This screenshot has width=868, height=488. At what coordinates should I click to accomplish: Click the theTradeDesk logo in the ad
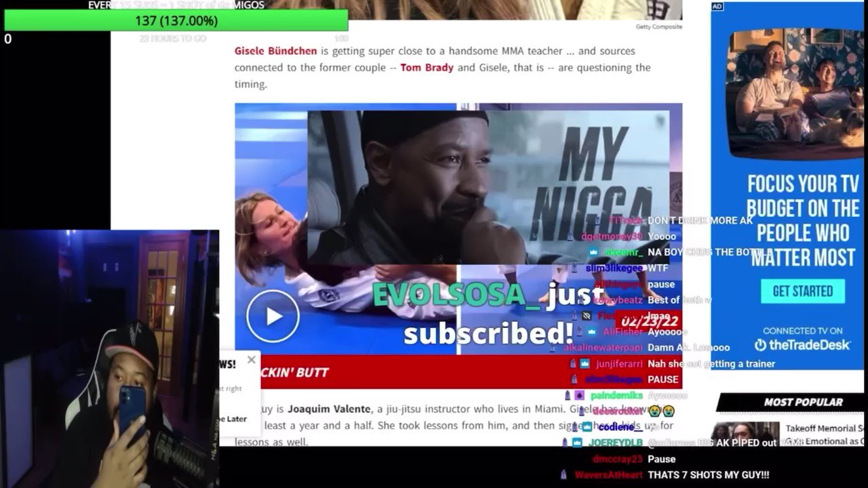click(802, 345)
